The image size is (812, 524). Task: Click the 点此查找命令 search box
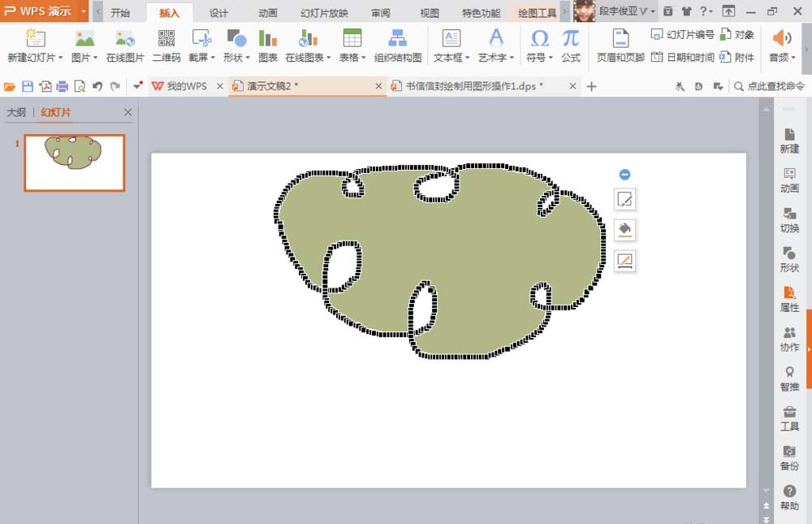(x=775, y=86)
